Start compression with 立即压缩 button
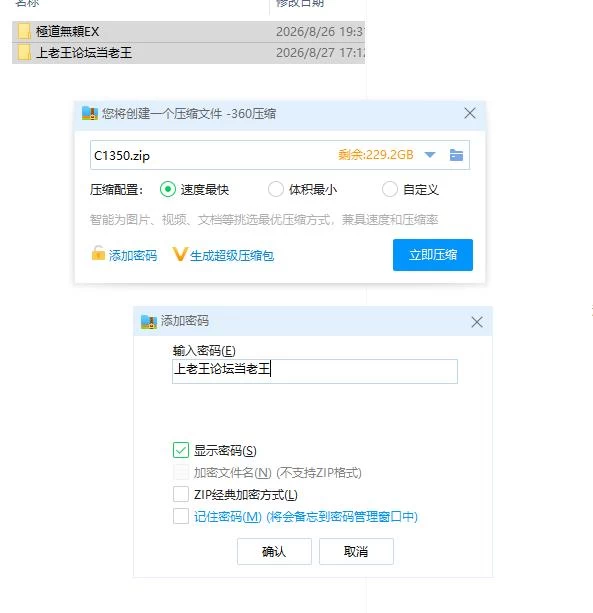 click(433, 255)
